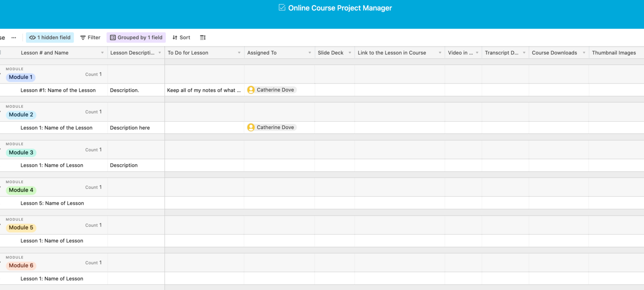The width and height of the screenshot is (644, 290).
Task: Open the Grouped by 1 field menu
Action: pyautogui.click(x=136, y=38)
